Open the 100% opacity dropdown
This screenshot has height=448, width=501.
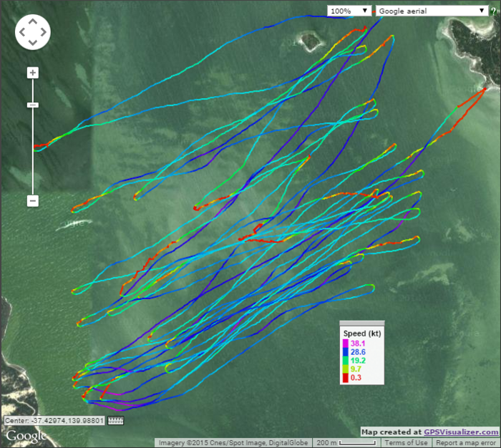coord(349,11)
